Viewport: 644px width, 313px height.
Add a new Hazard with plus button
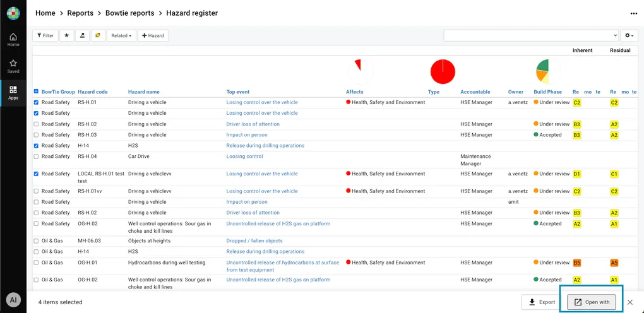point(153,36)
